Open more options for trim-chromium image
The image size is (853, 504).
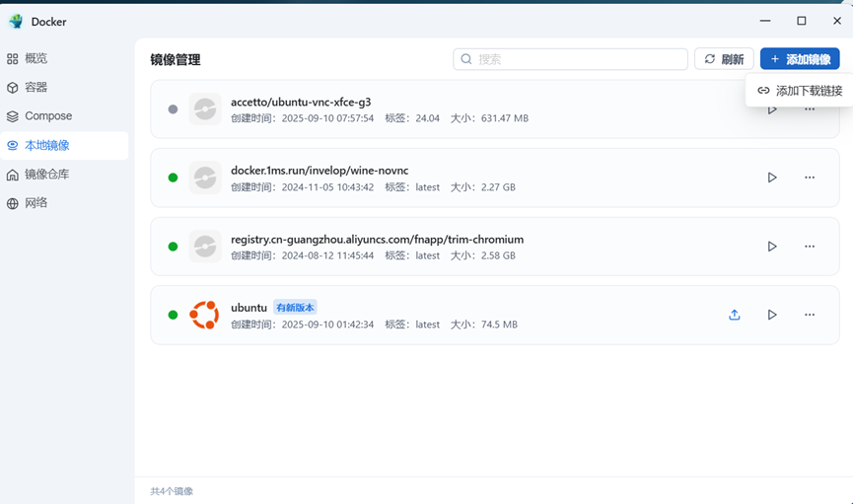tap(810, 247)
